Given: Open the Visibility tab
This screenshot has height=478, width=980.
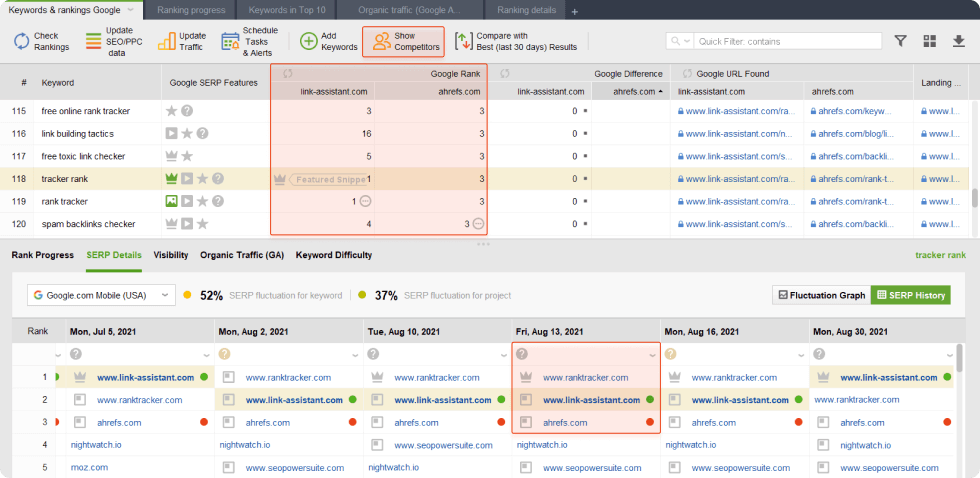Looking at the screenshot, I should point(171,255).
